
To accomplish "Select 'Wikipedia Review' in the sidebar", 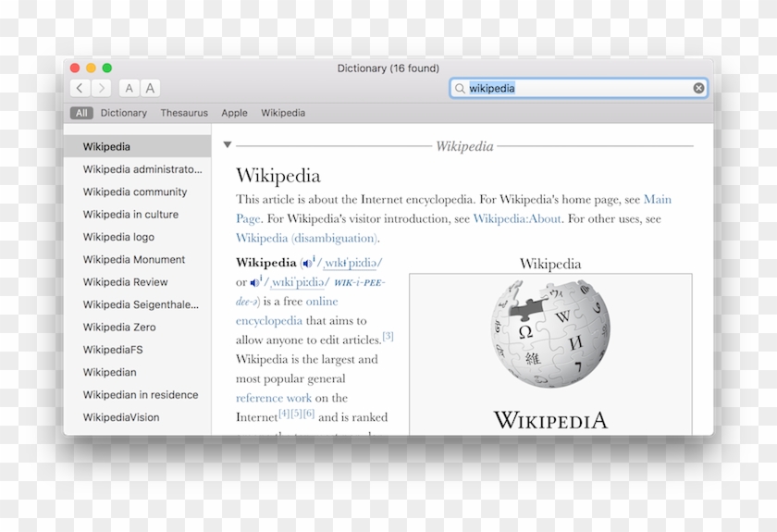I will (x=137, y=282).
